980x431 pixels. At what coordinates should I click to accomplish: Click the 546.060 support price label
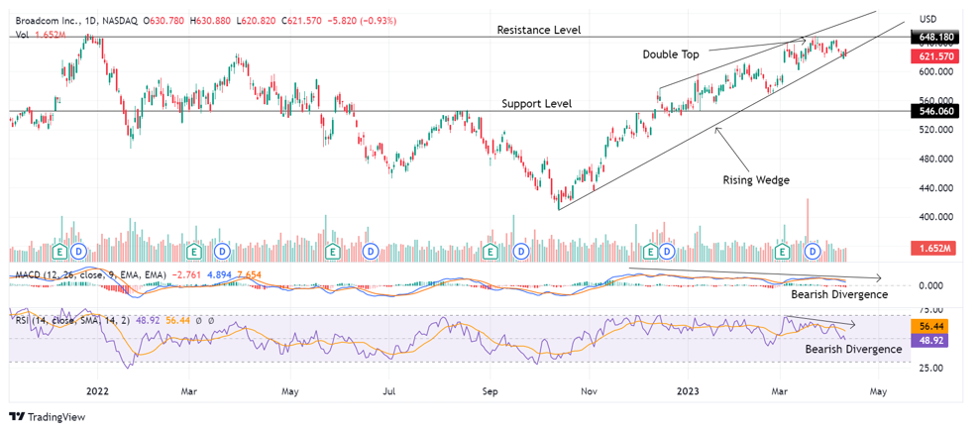pyautogui.click(x=936, y=111)
